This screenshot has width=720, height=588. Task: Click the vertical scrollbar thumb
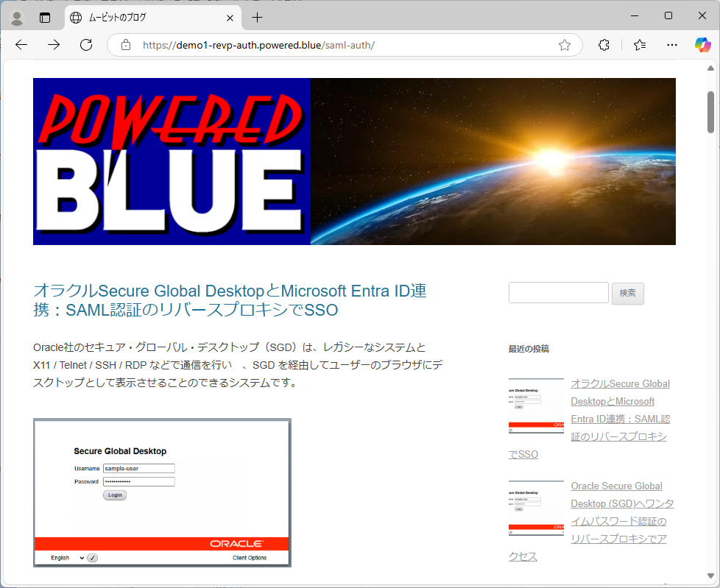710,112
